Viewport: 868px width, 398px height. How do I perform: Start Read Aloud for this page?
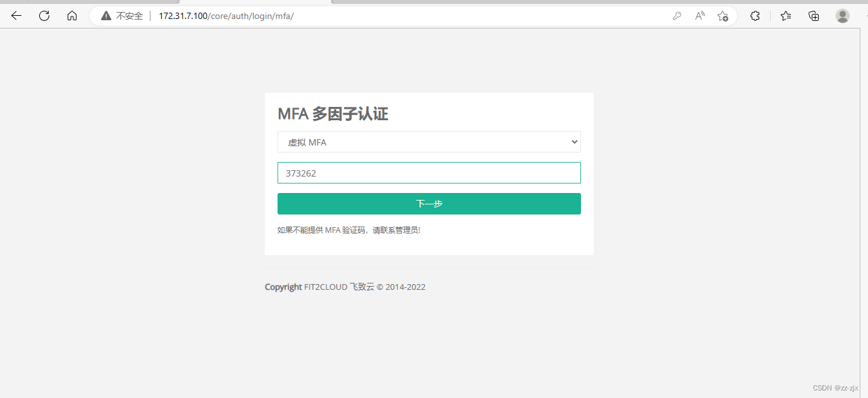click(699, 16)
